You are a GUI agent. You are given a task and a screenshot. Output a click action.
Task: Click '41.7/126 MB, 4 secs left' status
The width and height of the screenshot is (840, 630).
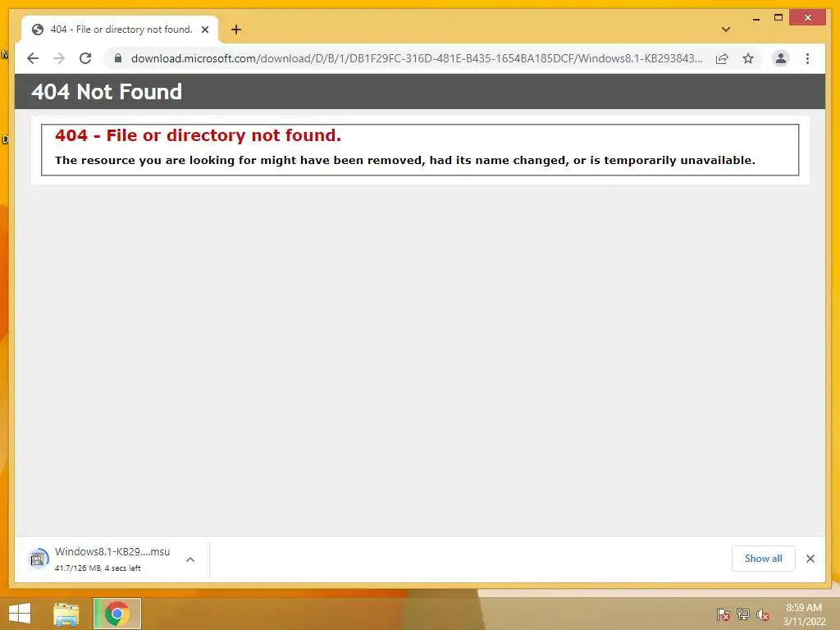tap(98, 568)
